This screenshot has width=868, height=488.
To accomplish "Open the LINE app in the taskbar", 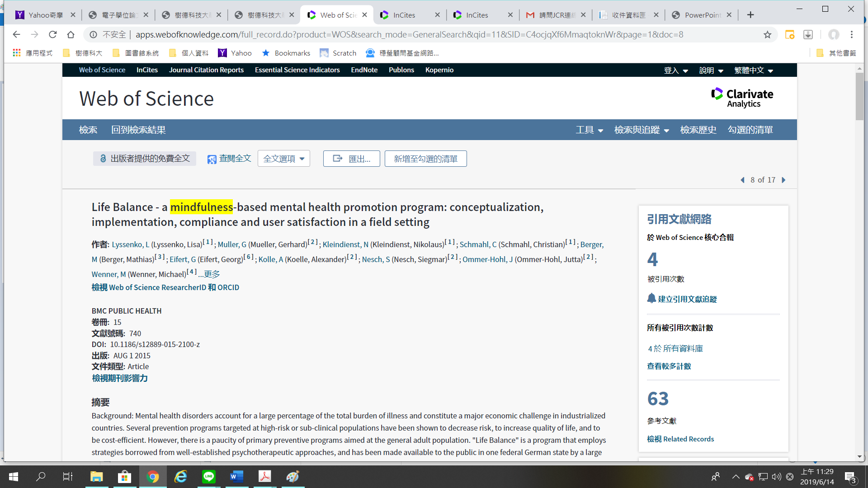I will 209,477.
